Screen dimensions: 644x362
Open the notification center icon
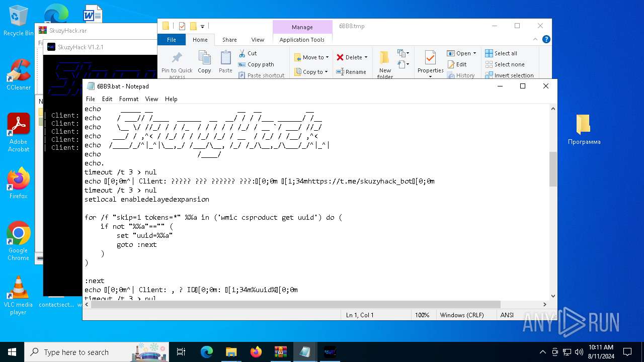coord(627,352)
